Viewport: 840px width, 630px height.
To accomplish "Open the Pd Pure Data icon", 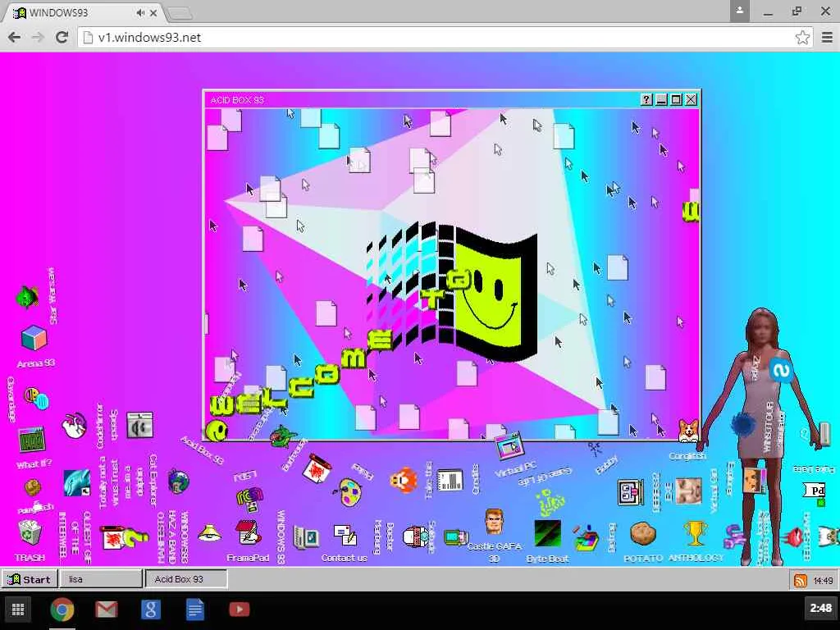I will tap(815, 493).
